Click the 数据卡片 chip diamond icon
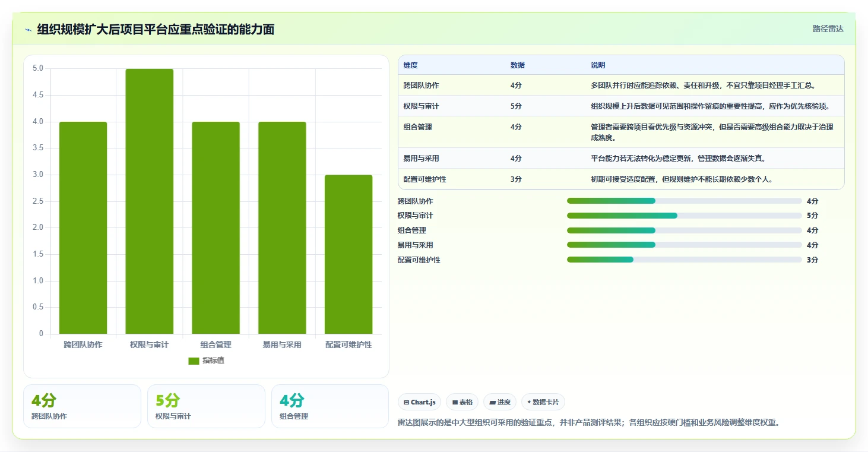 pos(529,402)
